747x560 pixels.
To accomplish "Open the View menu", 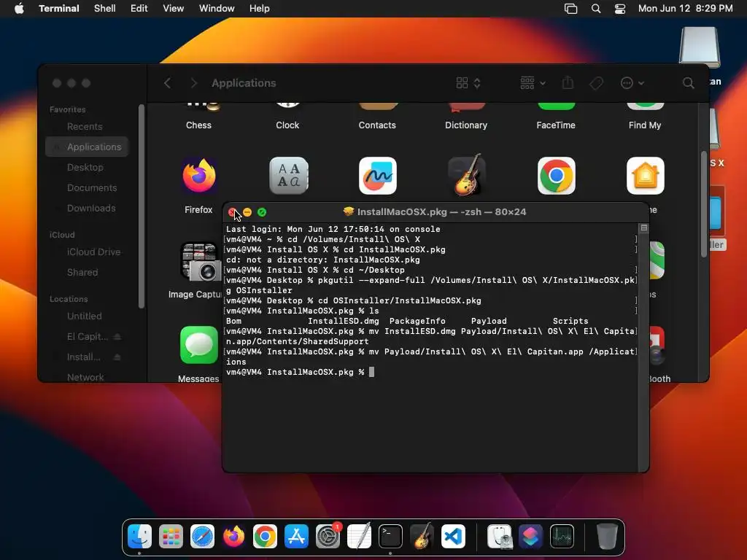I will 174,9.
